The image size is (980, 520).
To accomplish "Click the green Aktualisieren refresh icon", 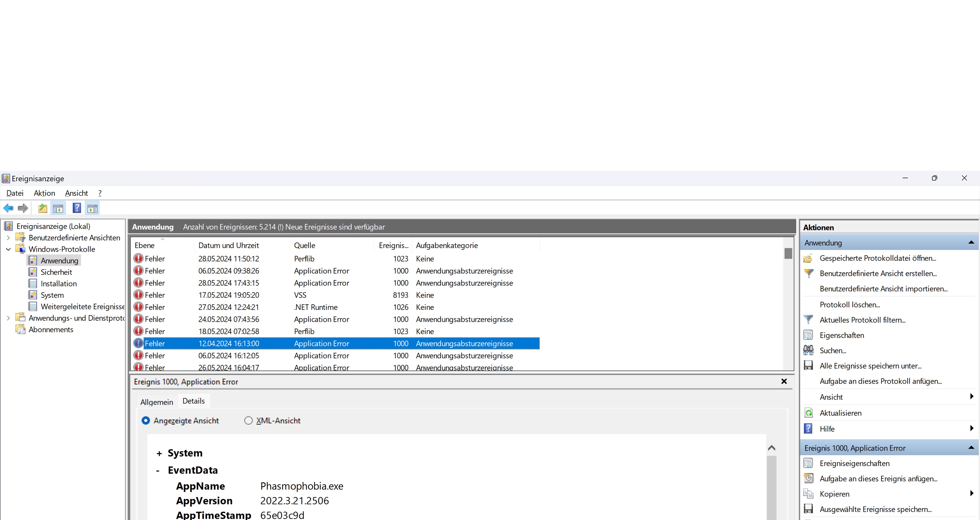I will (808, 413).
